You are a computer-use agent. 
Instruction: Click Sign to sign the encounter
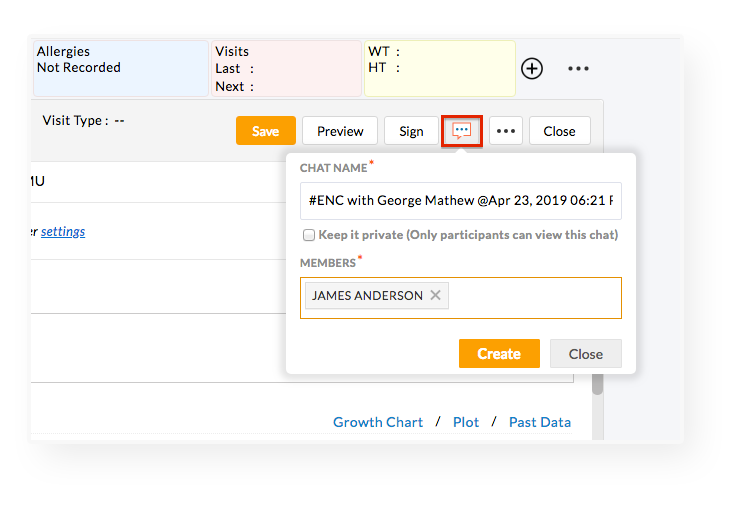coord(411,131)
